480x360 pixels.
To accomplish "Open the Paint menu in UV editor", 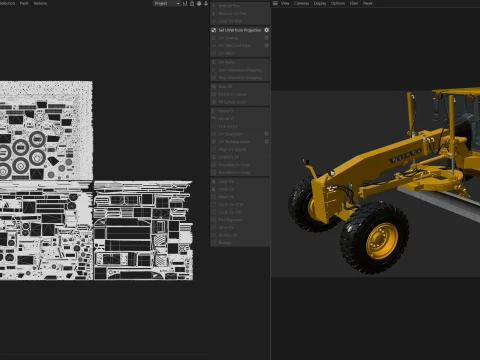I will click(x=24, y=3).
